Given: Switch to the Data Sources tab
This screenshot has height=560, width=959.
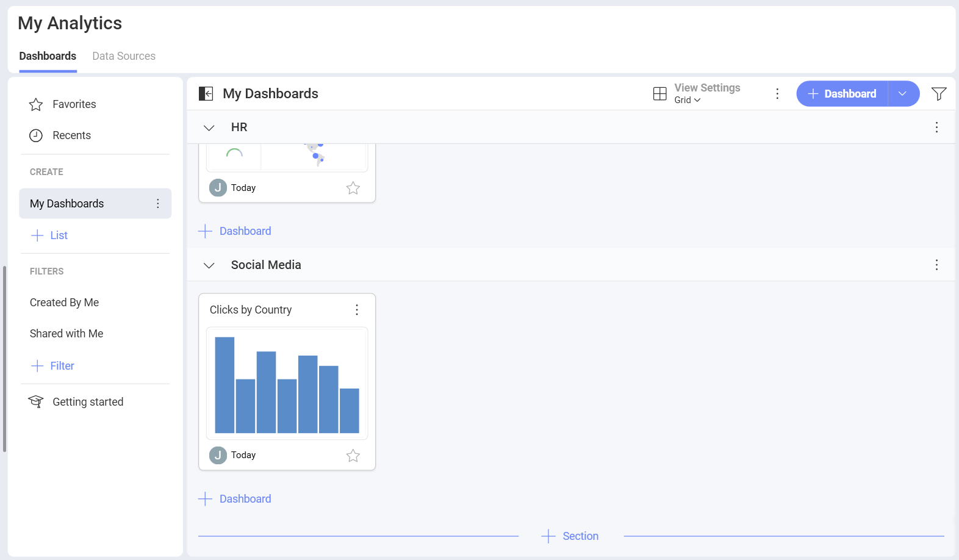Looking at the screenshot, I should pyautogui.click(x=124, y=56).
